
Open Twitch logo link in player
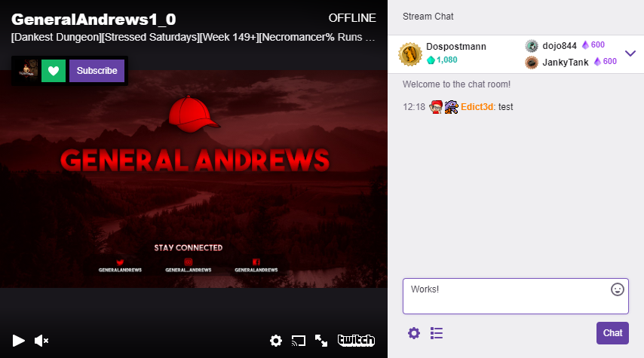[x=356, y=341]
